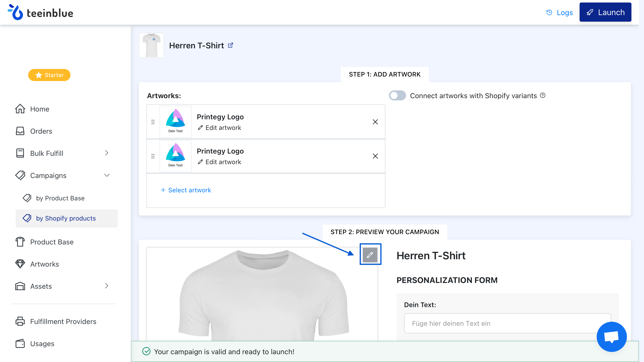Click the Home house icon
The height and width of the screenshot is (362, 644).
point(20,109)
